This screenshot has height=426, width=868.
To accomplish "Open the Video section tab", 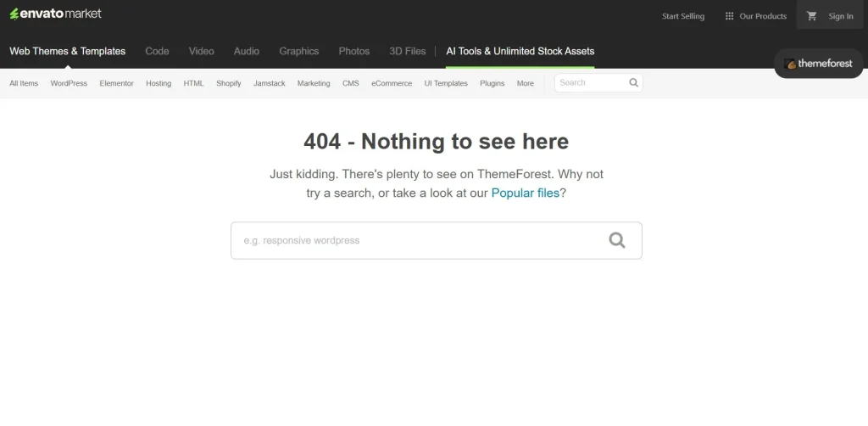I will [x=201, y=51].
